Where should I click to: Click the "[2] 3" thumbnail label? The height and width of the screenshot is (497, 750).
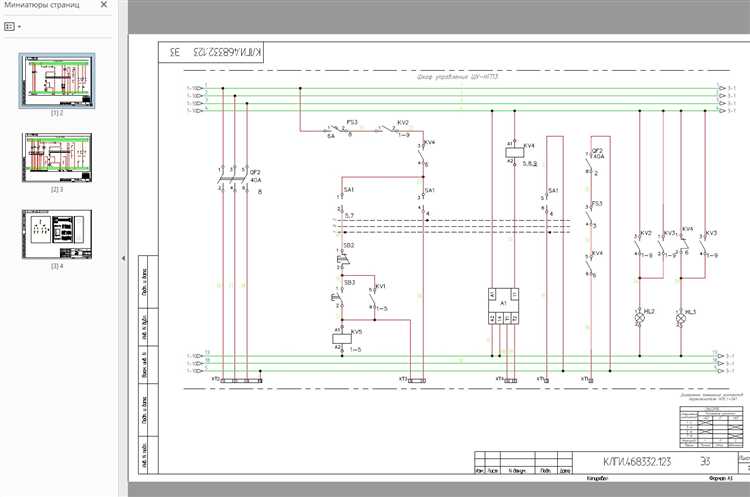click(x=57, y=189)
